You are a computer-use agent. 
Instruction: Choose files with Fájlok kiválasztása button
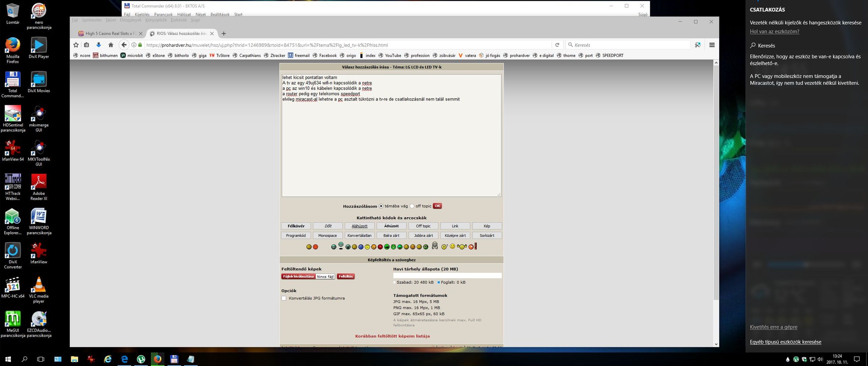tap(298, 276)
